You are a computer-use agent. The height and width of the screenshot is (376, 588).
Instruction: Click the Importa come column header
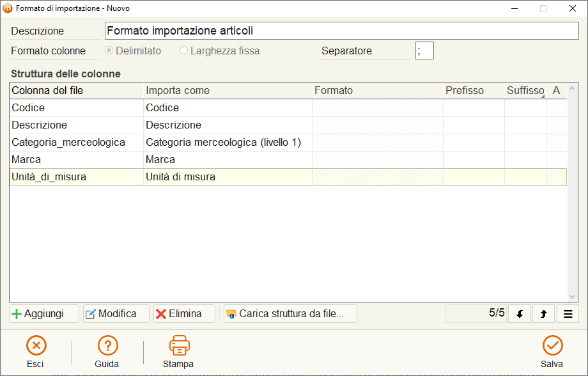click(x=228, y=90)
